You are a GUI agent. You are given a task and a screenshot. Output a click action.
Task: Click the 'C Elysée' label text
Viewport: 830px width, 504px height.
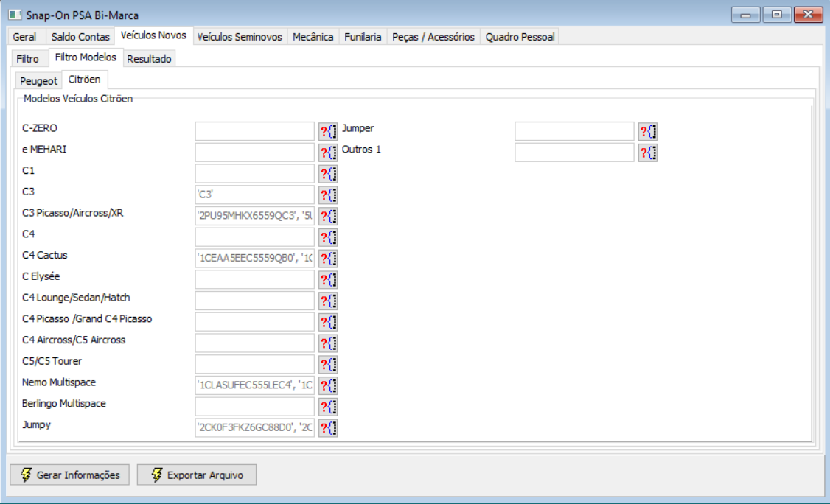coord(41,277)
